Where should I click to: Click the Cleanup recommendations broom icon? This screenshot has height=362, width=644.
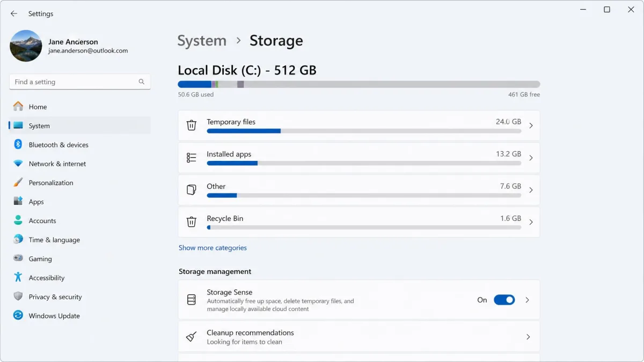click(x=192, y=337)
